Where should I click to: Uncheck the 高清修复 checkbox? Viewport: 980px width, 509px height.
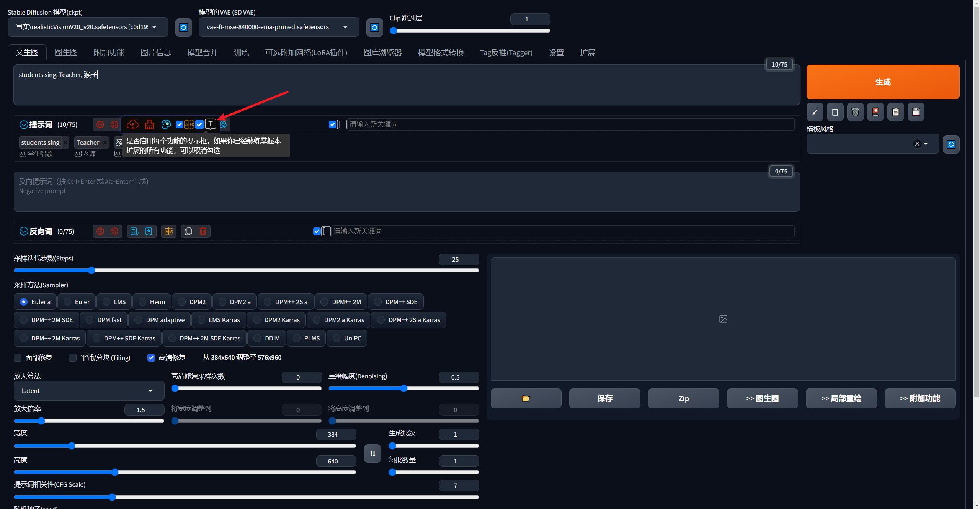[151, 358]
